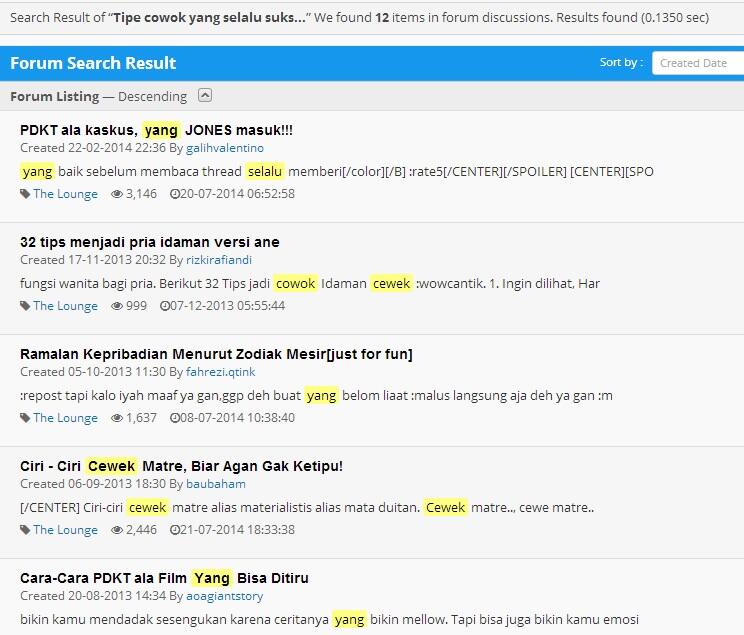Click Created 20-08-2013 14:34 text
This screenshot has width=744, height=635.
click(x=93, y=596)
